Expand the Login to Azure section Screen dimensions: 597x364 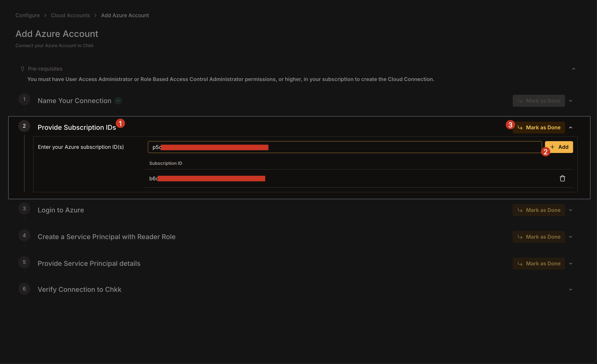[571, 210]
